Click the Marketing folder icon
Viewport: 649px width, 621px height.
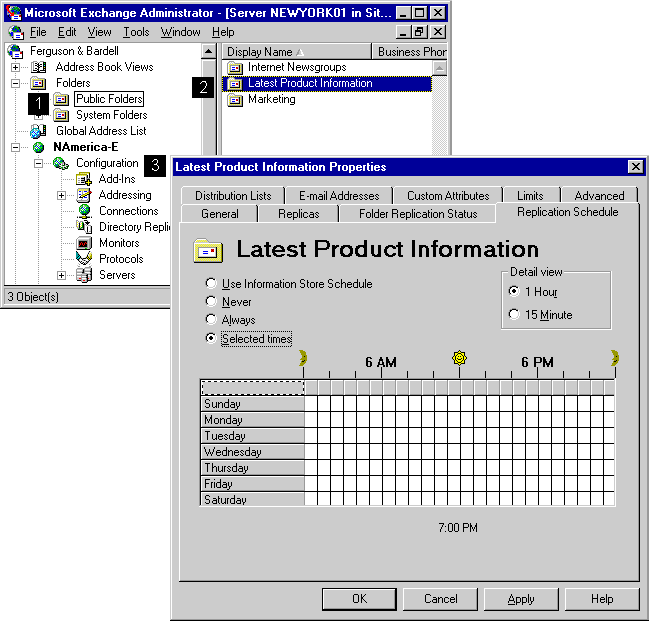pyautogui.click(x=235, y=100)
